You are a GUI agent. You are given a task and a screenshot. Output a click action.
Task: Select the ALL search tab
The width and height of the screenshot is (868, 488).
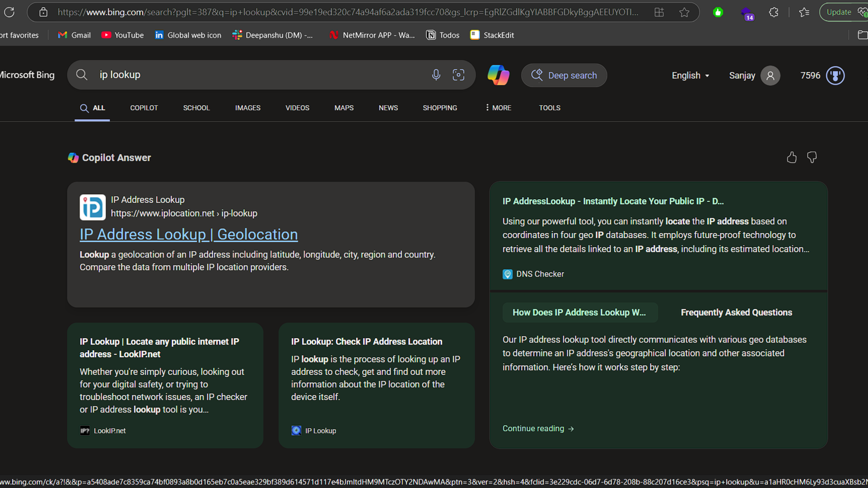click(92, 108)
